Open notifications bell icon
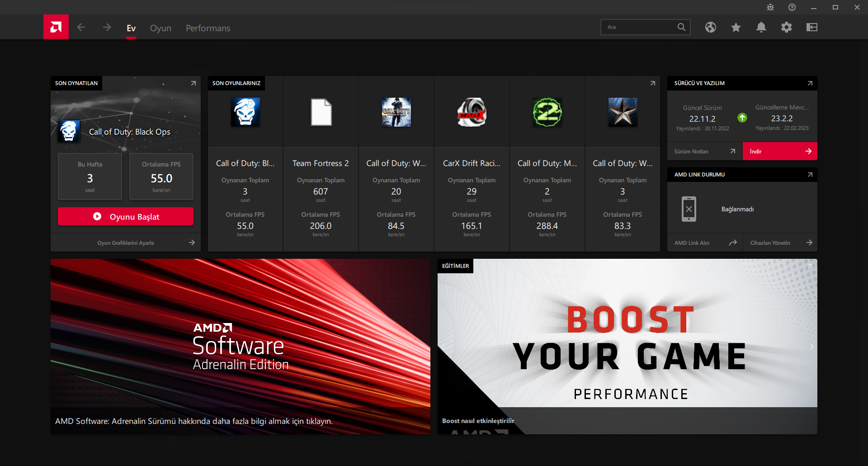This screenshot has height=466, width=868. [x=761, y=27]
